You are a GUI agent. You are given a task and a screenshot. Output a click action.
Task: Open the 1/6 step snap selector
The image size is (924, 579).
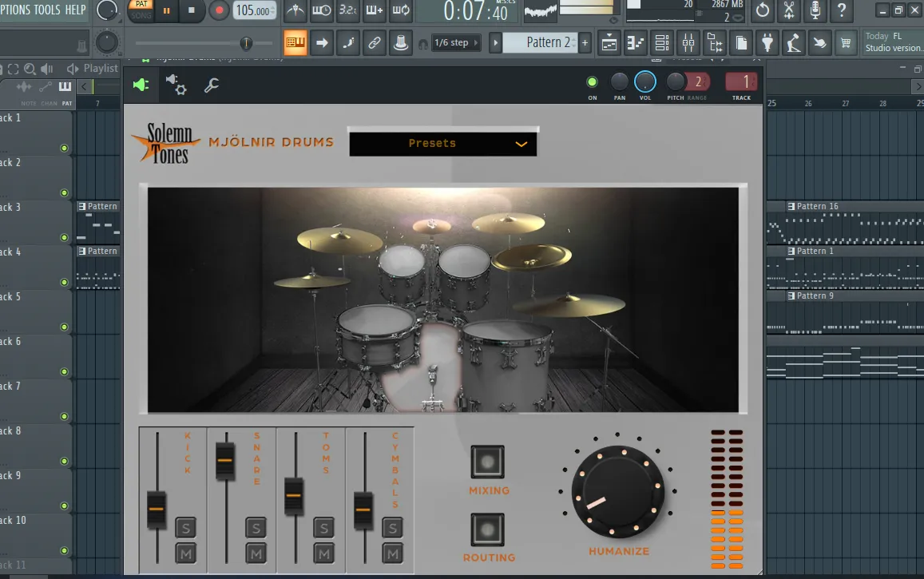pos(456,43)
